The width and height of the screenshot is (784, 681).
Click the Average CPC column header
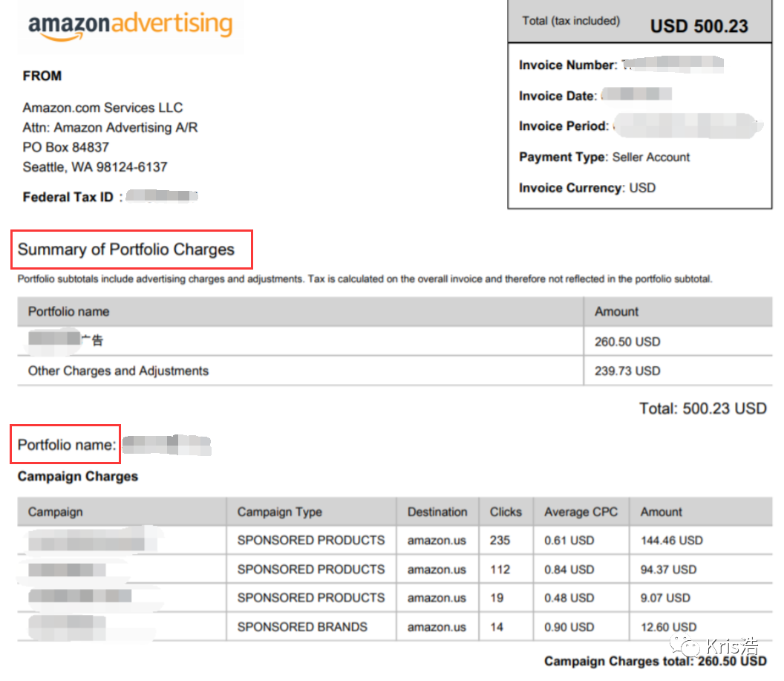click(581, 512)
